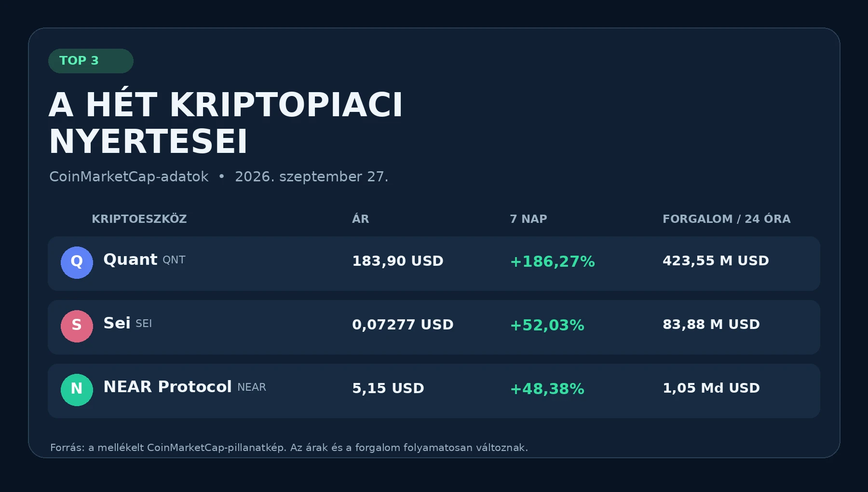The width and height of the screenshot is (868, 492).
Task: Click the 423,55 M USD volume
Action: 716,260
